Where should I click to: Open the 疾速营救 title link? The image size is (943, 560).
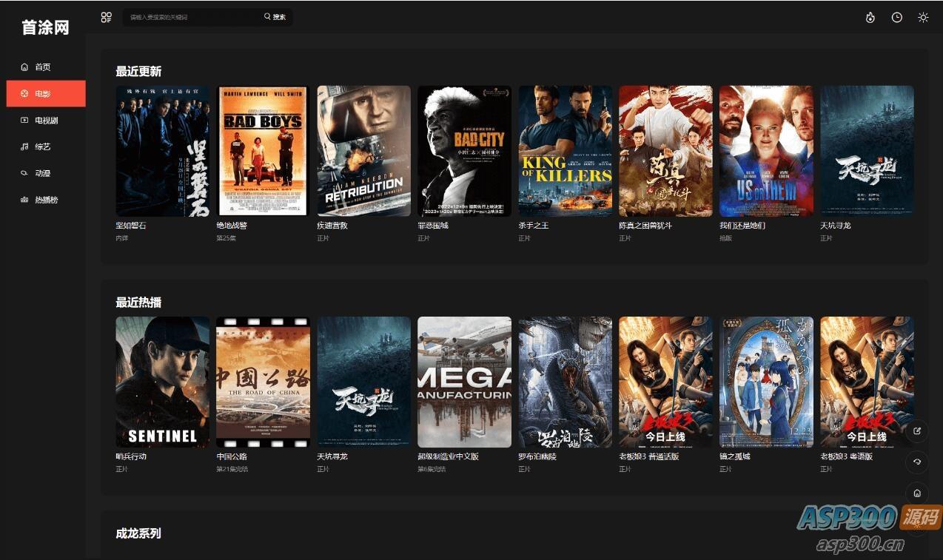pyautogui.click(x=332, y=226)
